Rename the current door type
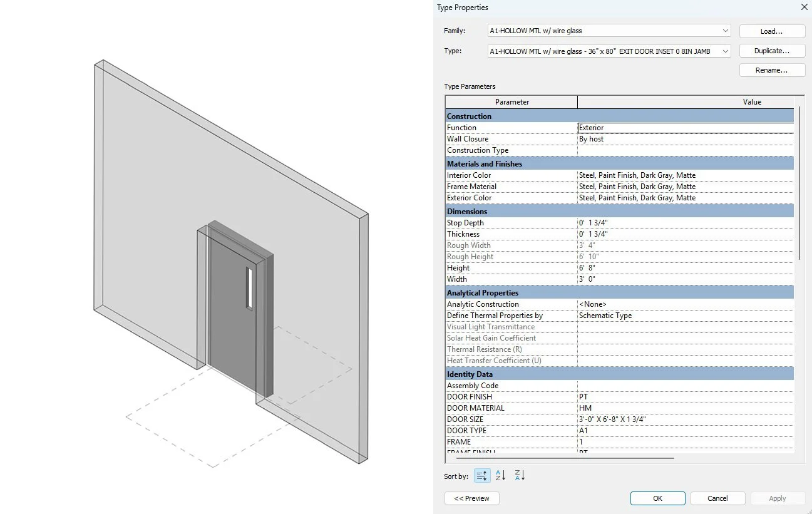 click(772, 69)
